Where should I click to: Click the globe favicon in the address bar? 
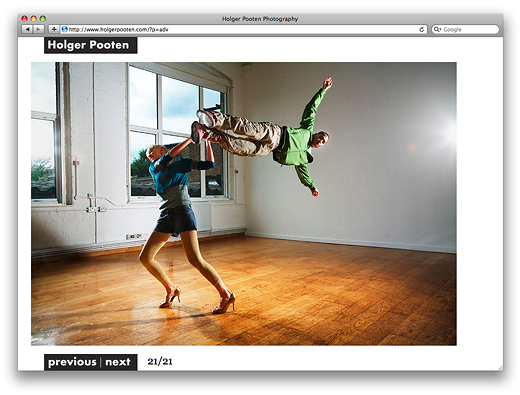tap(65, 29)
